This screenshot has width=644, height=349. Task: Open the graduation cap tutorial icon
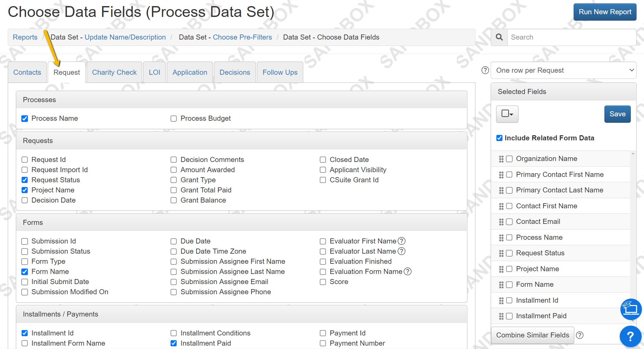[630, 309]
